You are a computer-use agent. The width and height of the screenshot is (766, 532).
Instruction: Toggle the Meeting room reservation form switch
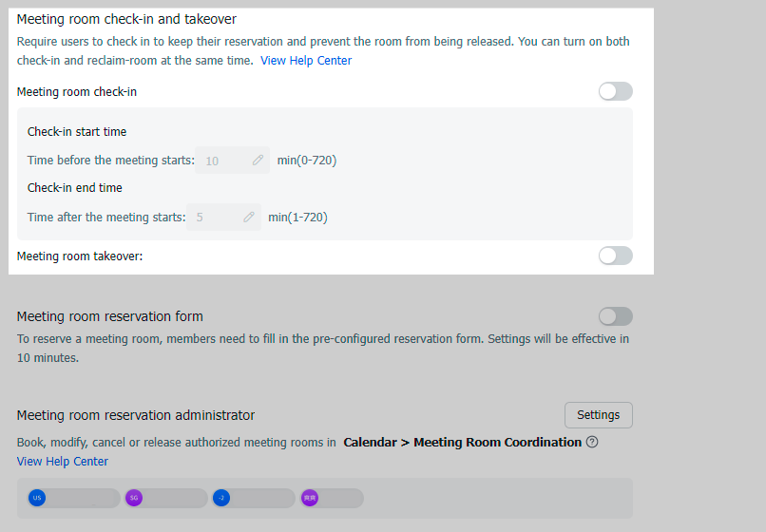click(x=615, y=316)
